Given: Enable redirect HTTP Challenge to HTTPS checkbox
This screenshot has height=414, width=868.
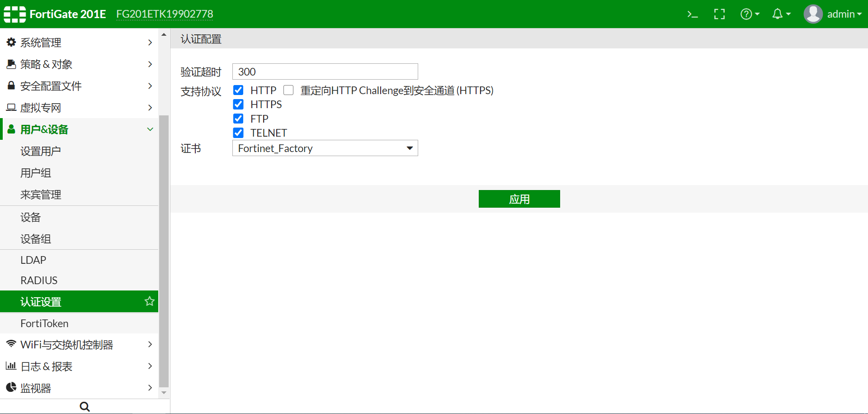Looking at the screenshot, I should click(288, 90).
